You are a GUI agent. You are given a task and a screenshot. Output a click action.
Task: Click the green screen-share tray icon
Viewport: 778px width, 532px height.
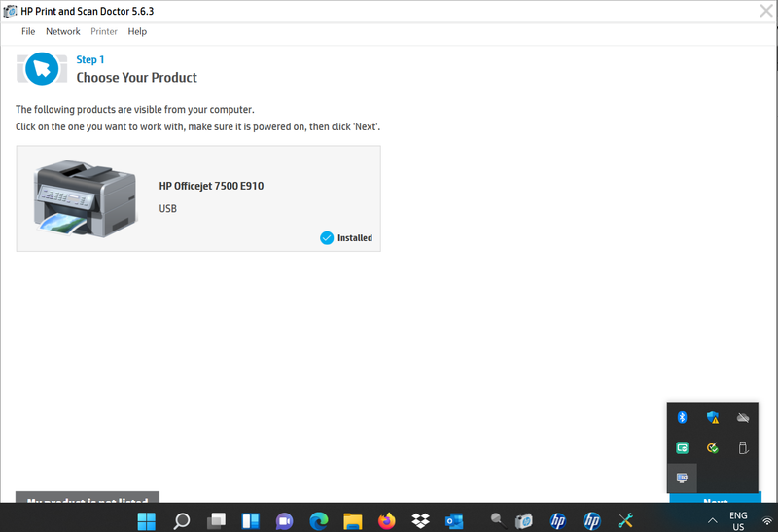tap(683, 448)
